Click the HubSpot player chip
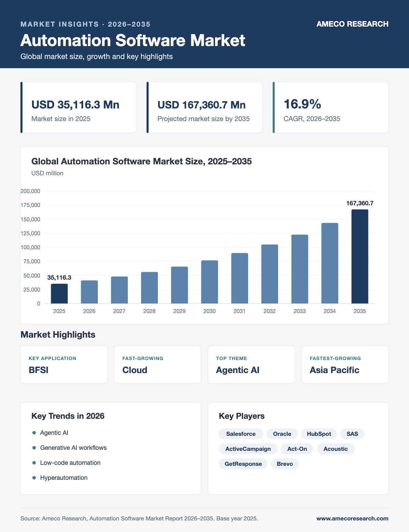 pyautogui.click(x=319, y=434)
